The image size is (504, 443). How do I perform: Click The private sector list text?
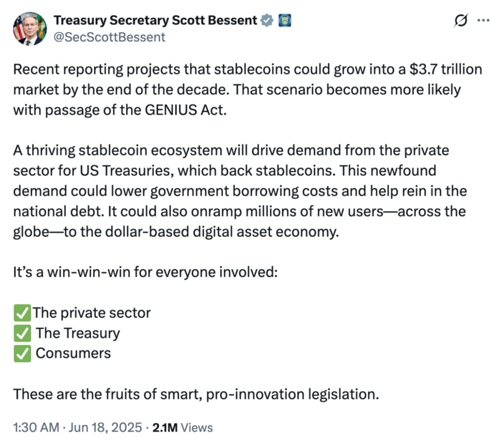92,312
